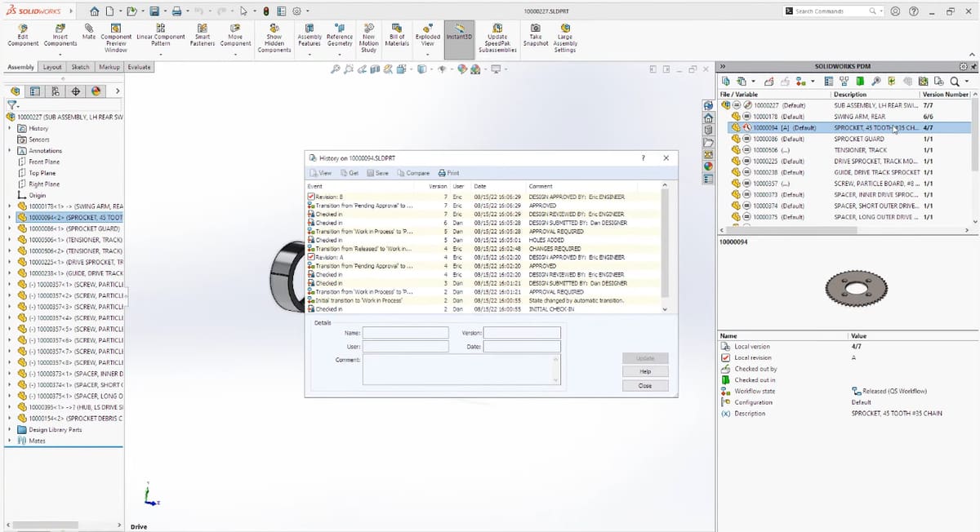Expand the Mates folder in tree
The width and height of the screenshot is (980, 532).
click(x=10, y=441)
